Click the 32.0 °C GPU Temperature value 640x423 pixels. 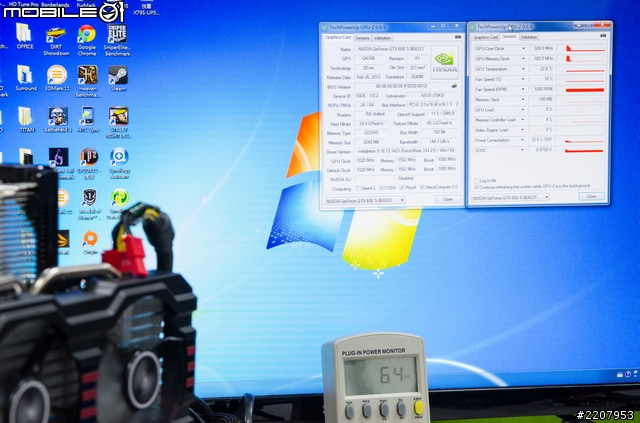(541, 69)
